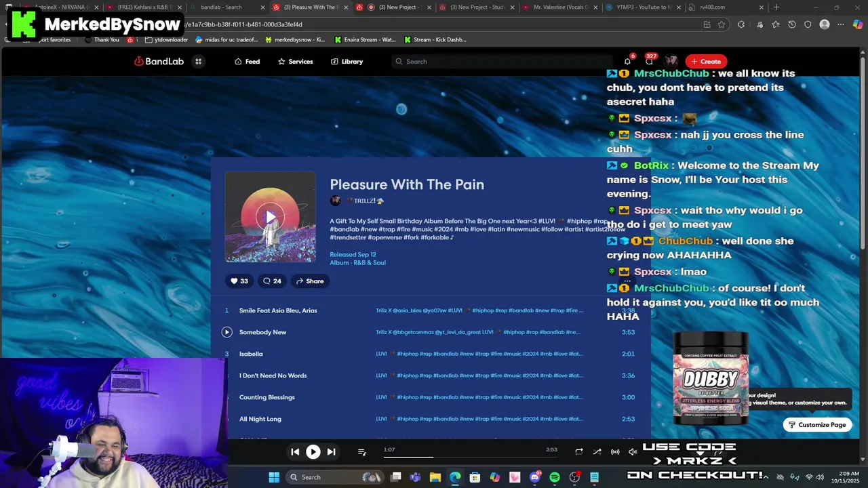Switch to the bandlab - Search tab
Viewport: 868px width, 488px height.
coord(227,7)
